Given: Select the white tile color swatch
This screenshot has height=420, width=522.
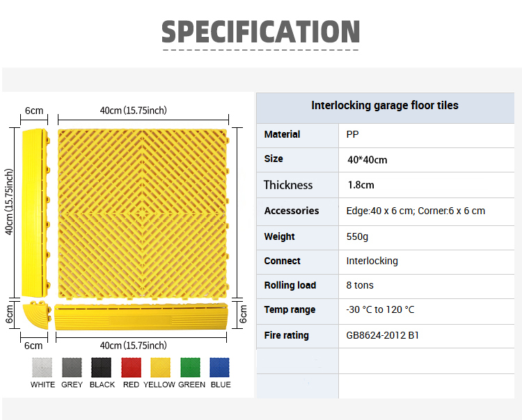Looking at the screenshot, I should pos(42,367).
